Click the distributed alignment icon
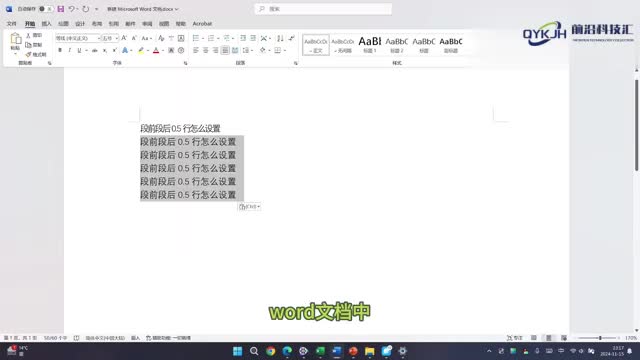 pos(235,51)
